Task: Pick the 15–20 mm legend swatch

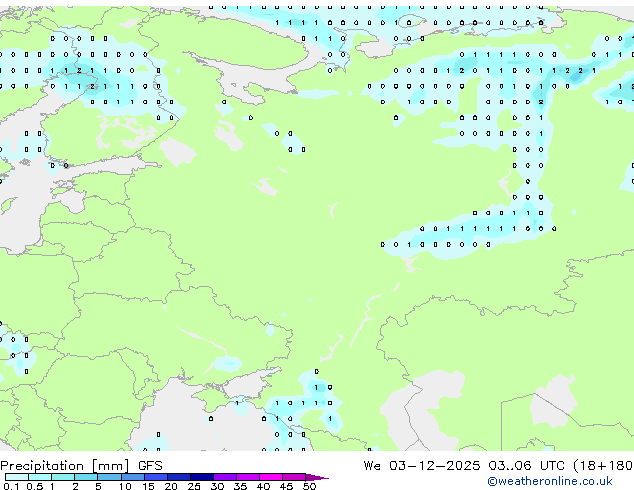Action: (x=156, y=477)
